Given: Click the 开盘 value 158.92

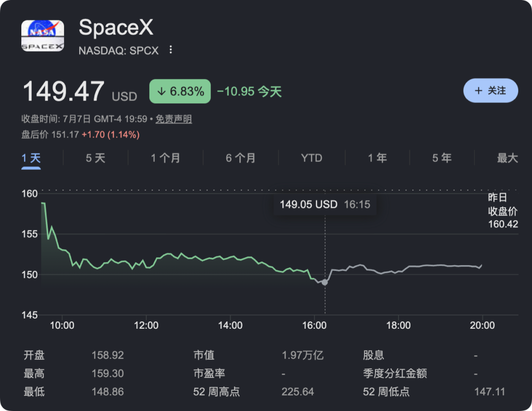Looking at the screenshot, I should (x=107, y=355).
